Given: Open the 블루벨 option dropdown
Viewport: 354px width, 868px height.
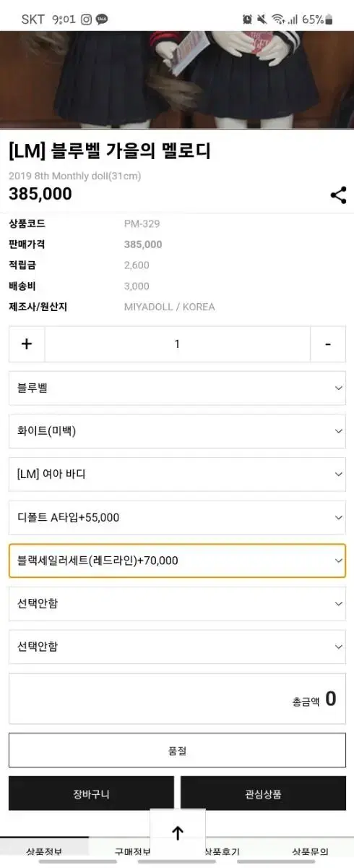Looking at the screenshot, I should coord(177,388).
